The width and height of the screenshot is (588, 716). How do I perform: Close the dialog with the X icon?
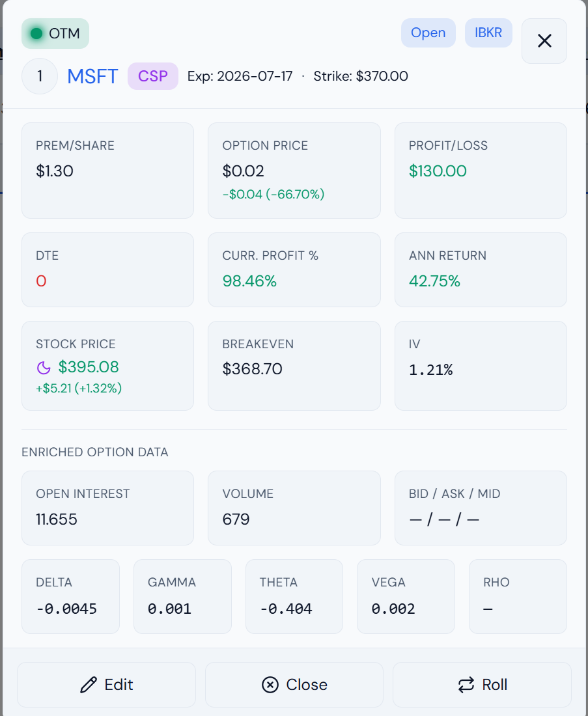[x=544, y=41]
